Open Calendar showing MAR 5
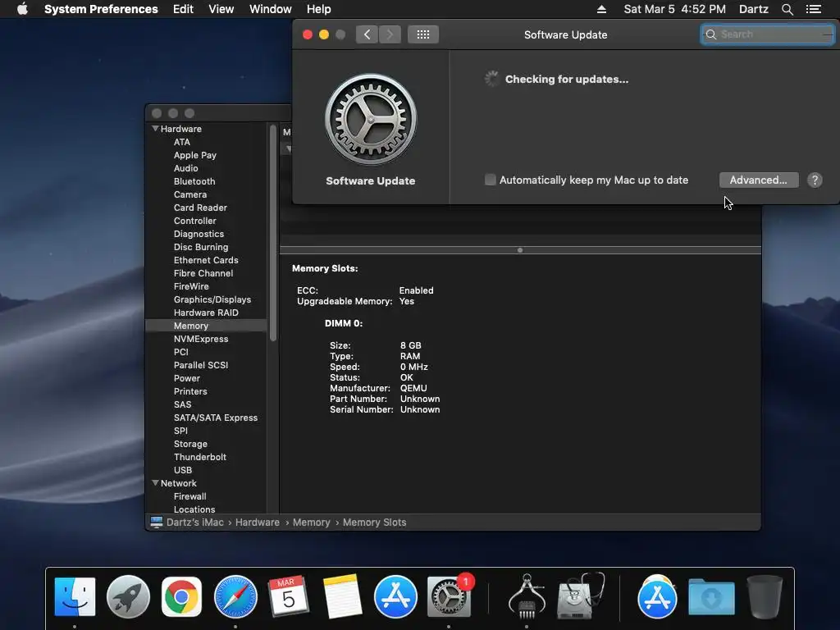 click(x=289, y=596)
